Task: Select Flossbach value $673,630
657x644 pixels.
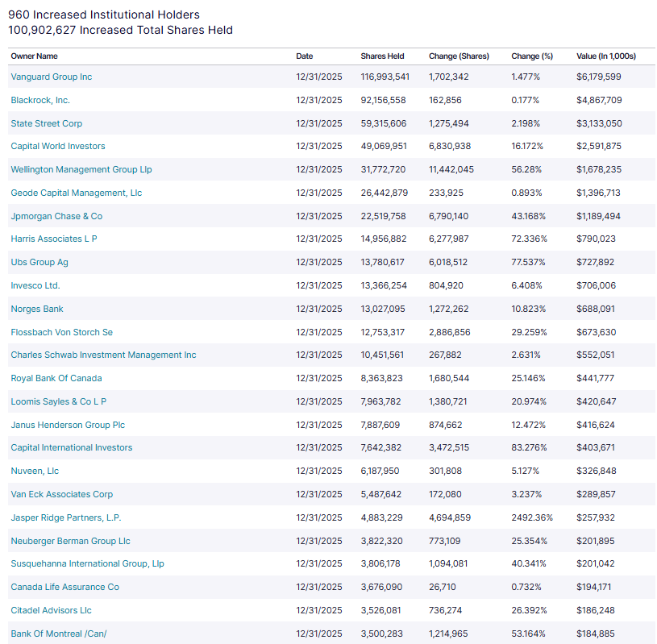Action: (x=596, y=332)
